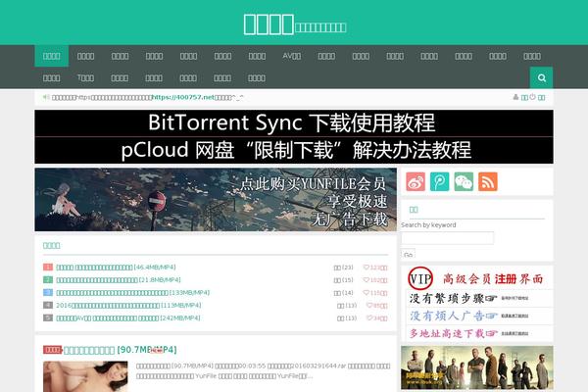Open comments (15) on the 21.8MB post
Image resolution: width=588 pixels, height=392 pixels.
pyautogui.click(x=344, y=280)
